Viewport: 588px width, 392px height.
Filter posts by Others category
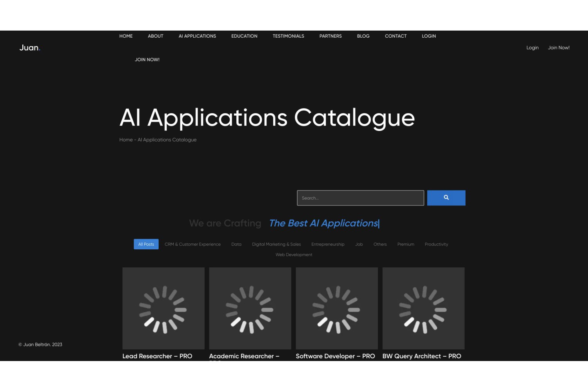[380, 244]
